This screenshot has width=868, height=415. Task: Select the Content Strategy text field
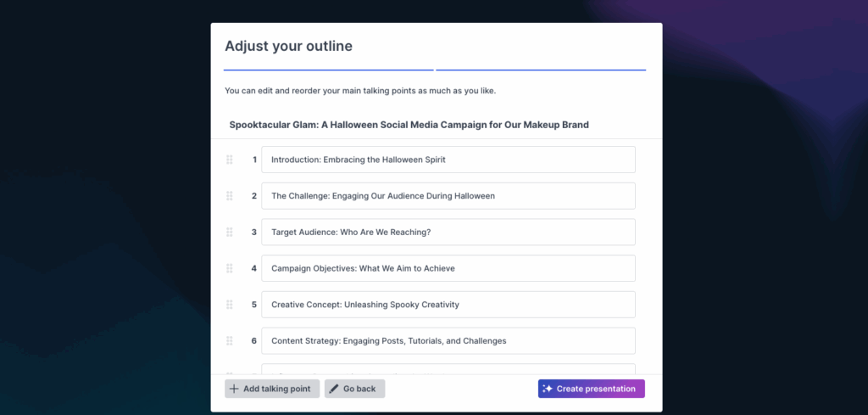click(x=448, y=341)
